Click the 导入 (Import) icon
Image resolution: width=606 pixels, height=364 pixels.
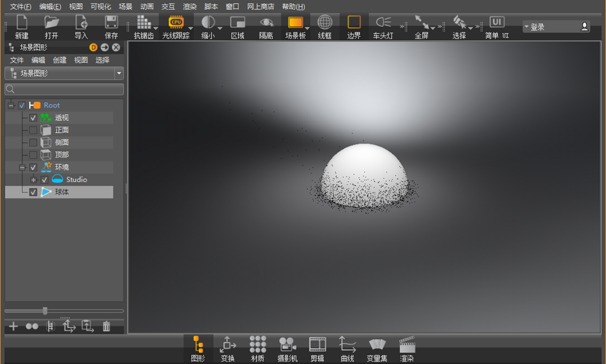[x=81, y=22]
